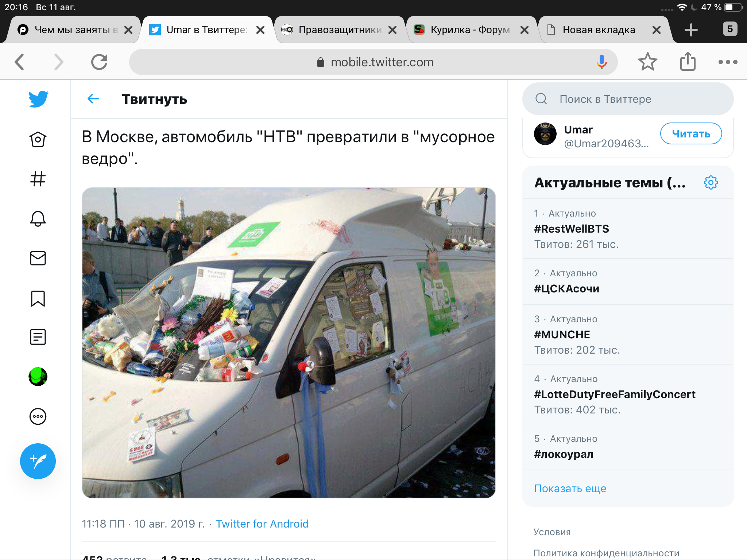This screenshot has width=747, height=560.
Task: Go back with browser back arrow
Action: click(x=20, y=62)
